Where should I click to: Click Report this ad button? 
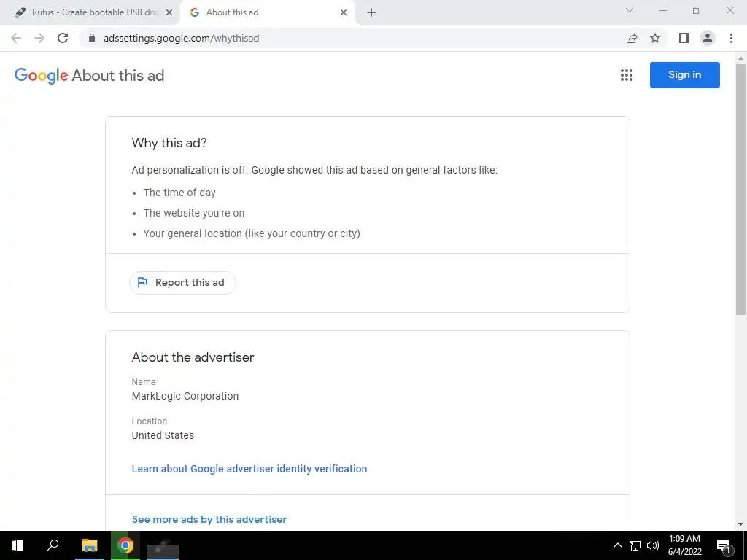click(182, 282)
